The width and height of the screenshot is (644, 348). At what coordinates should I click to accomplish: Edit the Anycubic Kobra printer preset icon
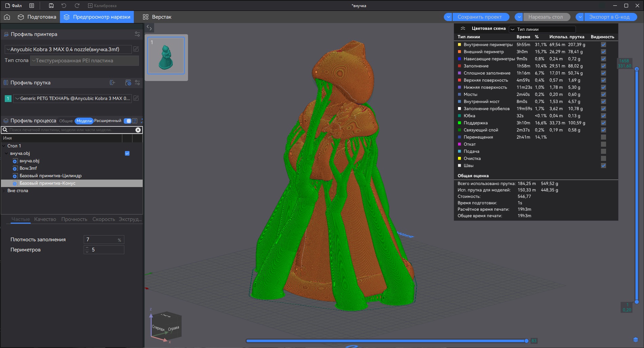(136, 49)
